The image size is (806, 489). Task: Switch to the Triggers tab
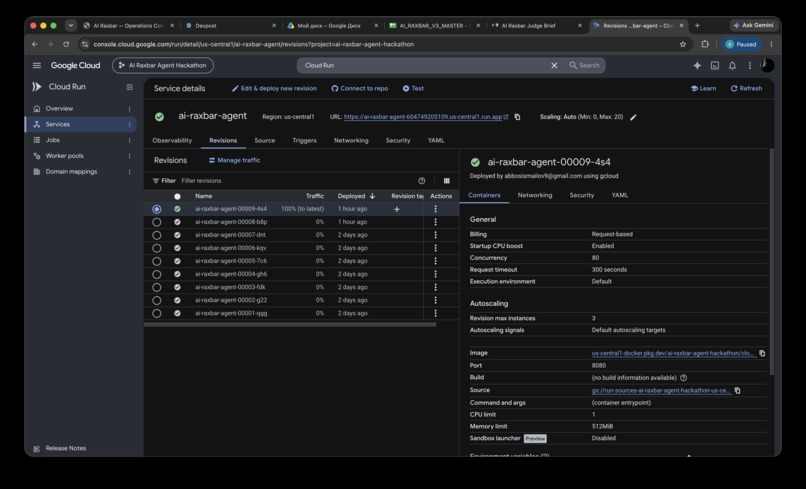[304, 140]
